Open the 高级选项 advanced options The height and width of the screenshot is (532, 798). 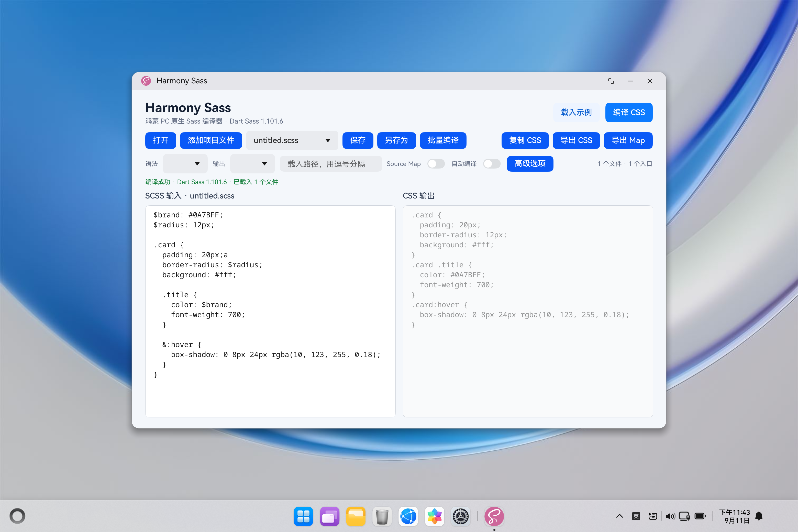530,164
